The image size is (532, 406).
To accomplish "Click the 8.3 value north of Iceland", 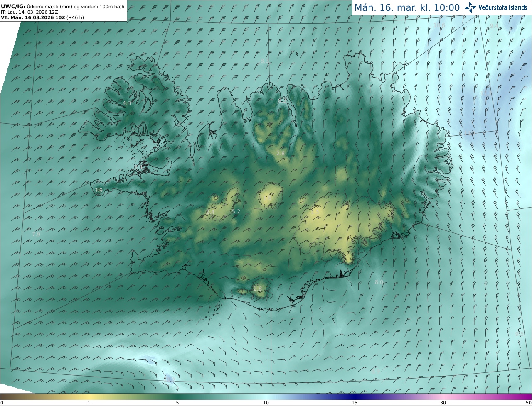I will pyautogui.click(x=264, y=61).
